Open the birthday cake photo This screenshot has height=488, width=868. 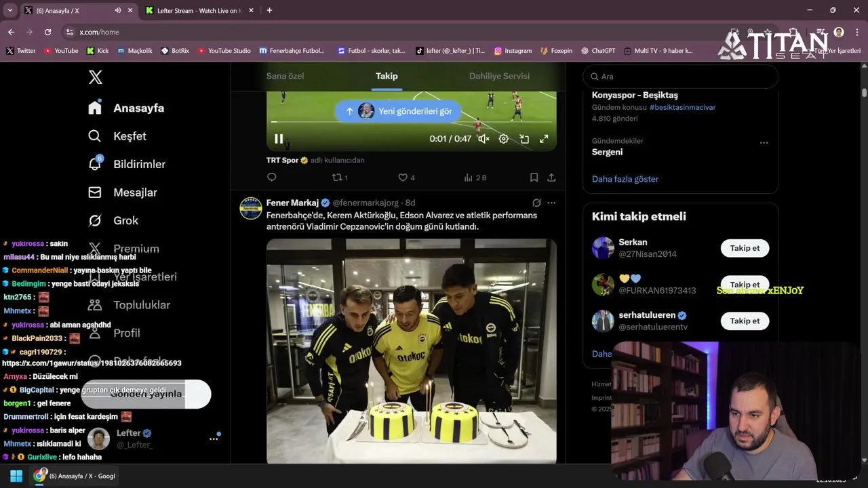click(x=412, y=351)
